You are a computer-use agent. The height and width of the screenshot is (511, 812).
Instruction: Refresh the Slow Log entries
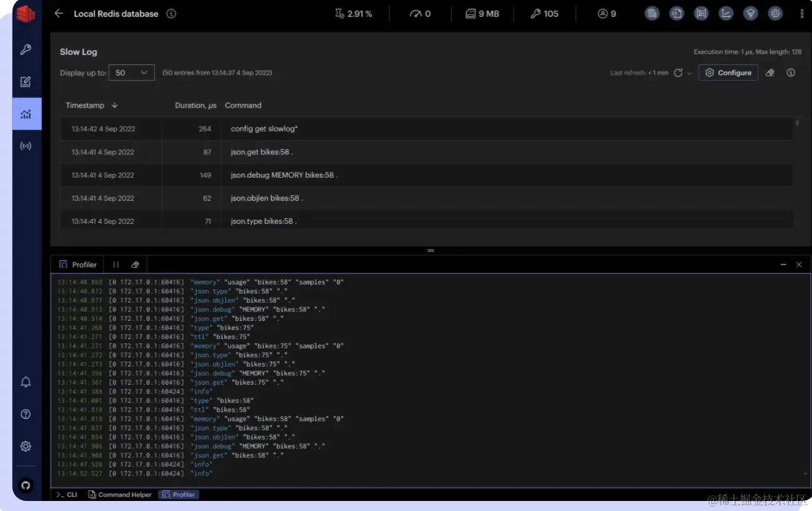point(678,73)
